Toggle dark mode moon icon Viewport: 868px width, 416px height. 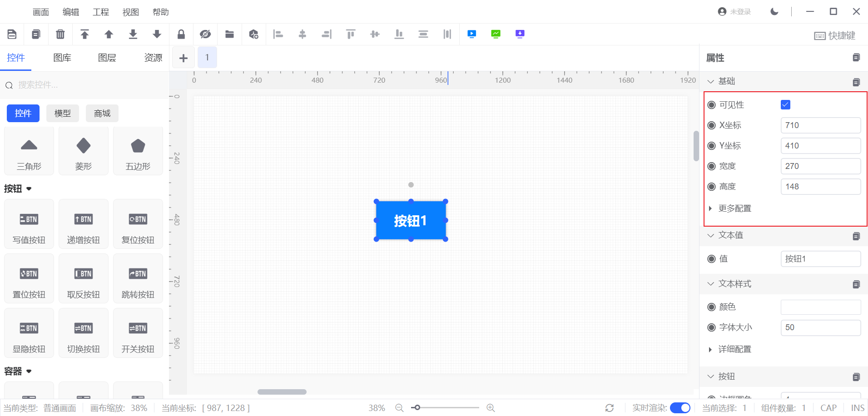[774, 12]
